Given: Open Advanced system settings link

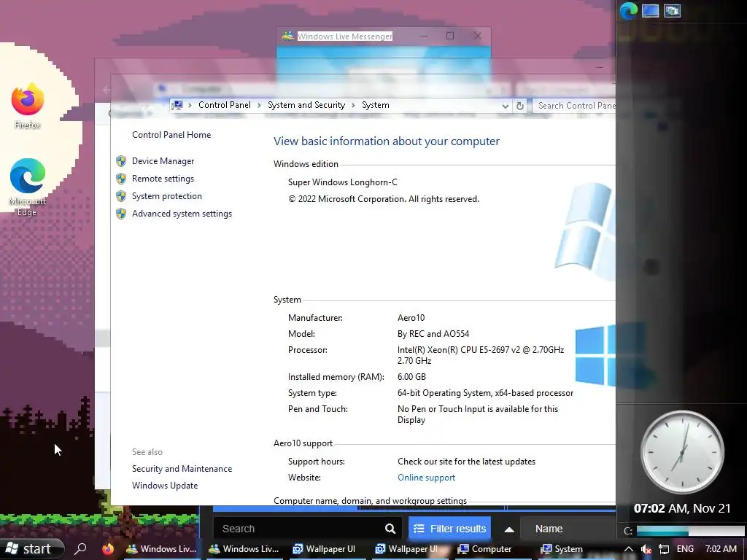Looking at the screenshot, I should [x=182, y=214].
